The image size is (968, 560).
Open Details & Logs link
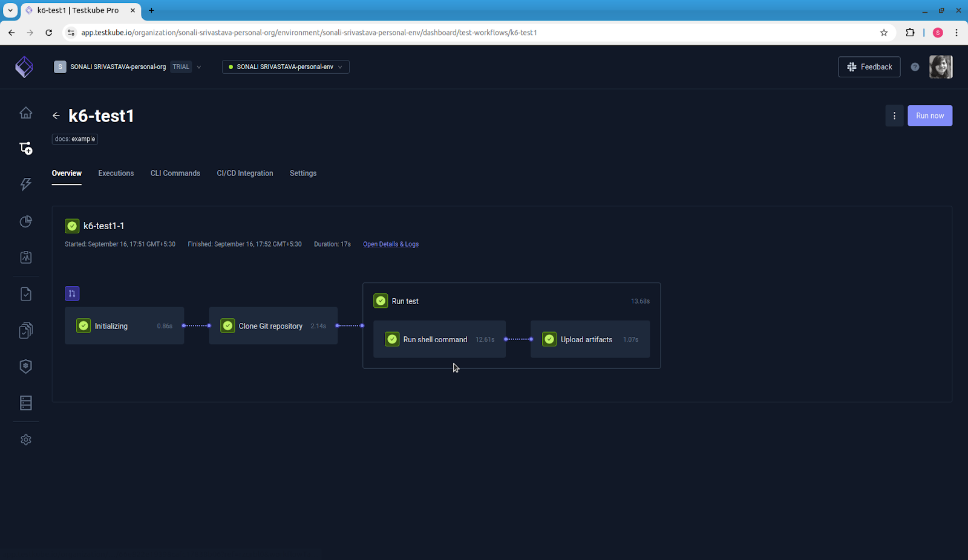(x=391, y=244)
